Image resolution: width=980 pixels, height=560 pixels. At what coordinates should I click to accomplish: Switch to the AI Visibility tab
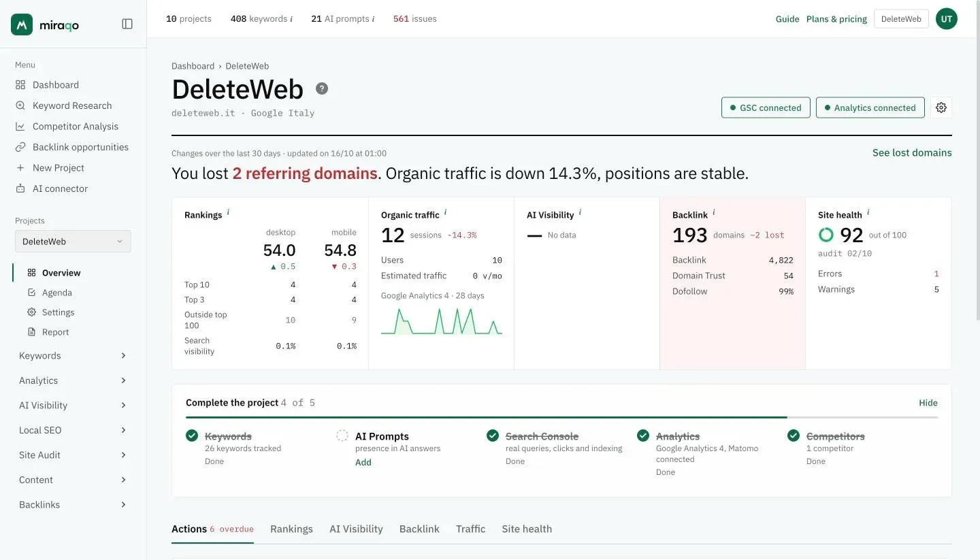356,529
